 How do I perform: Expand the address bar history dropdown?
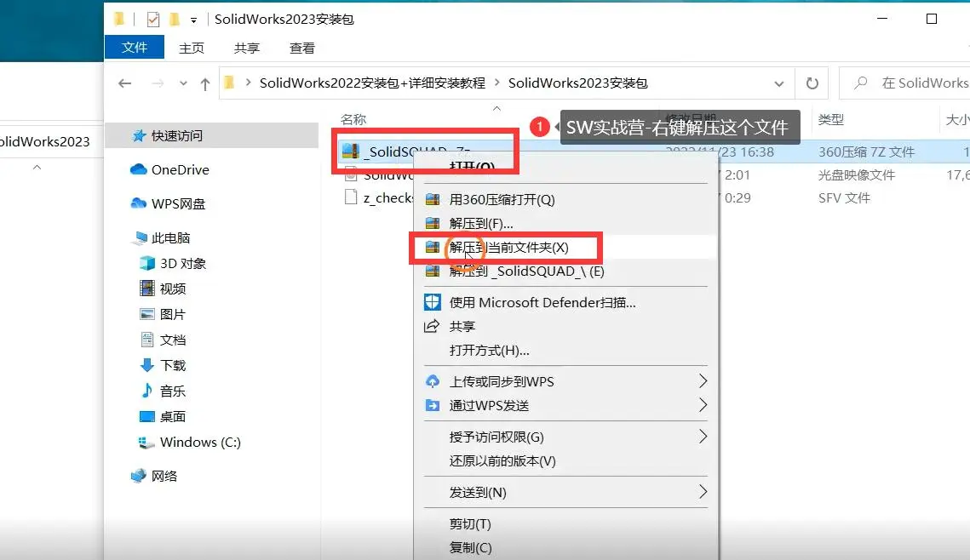[x=779, y=83]
